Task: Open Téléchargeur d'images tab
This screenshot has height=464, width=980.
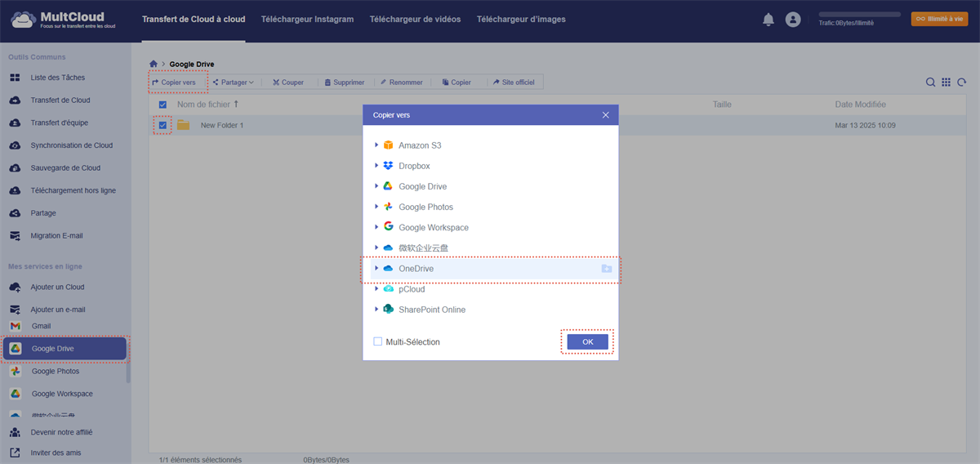Action: 521,20
